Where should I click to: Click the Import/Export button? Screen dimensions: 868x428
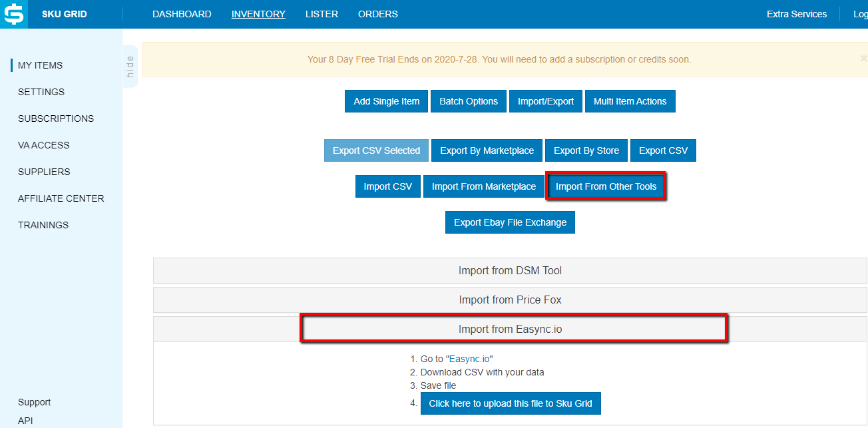click(x=546, y=101)
